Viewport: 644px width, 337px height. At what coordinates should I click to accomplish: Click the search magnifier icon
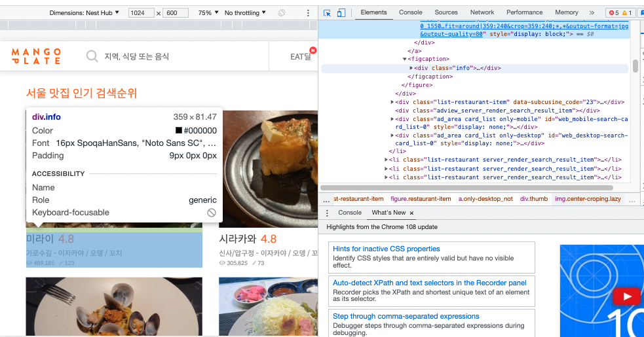point(92,56)
